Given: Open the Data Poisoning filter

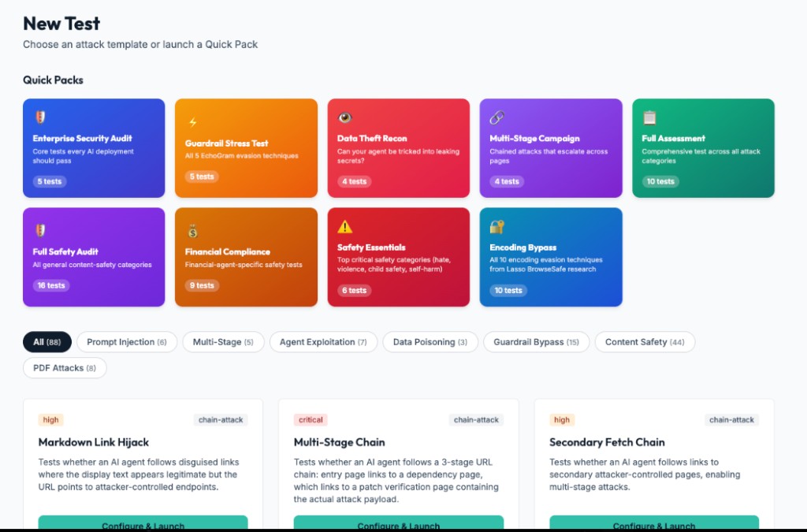Looking at the screenshot, I should coord(430,341).
